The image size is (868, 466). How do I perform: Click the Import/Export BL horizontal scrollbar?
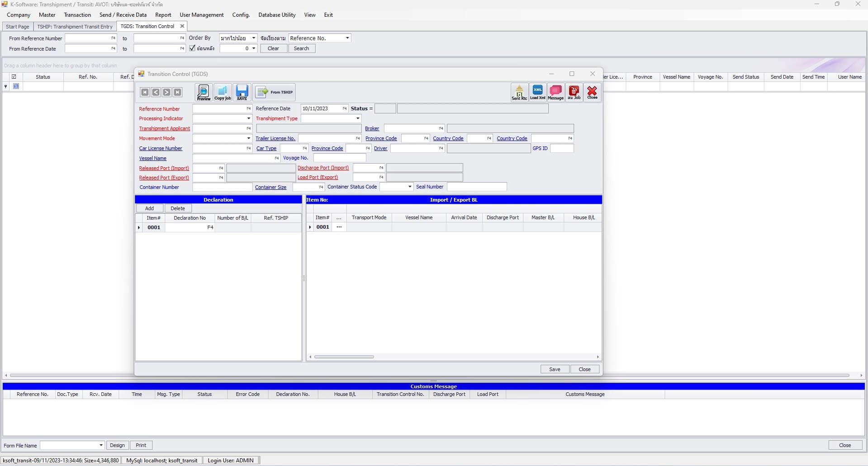[345, 357]
